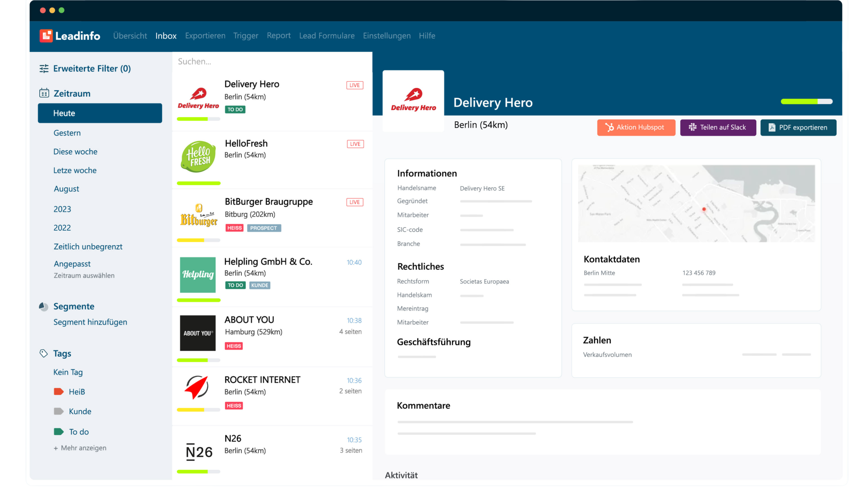
Task: Open the Inbox menu item
Action: pos(166,36)
